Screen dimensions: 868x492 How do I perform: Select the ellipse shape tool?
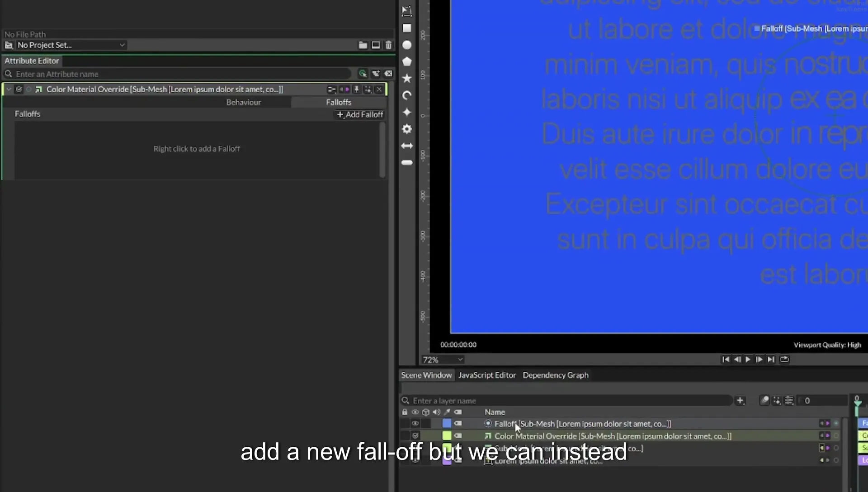407,45
